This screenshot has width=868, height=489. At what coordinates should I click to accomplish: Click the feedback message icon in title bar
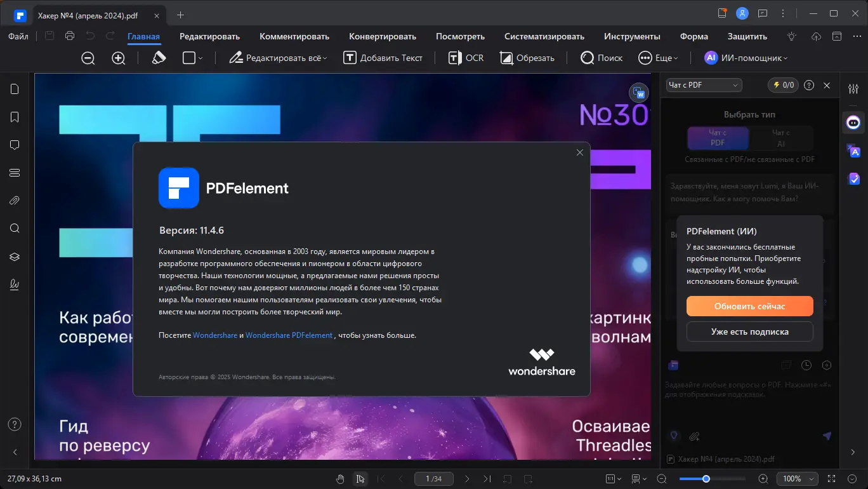[763, 13]
